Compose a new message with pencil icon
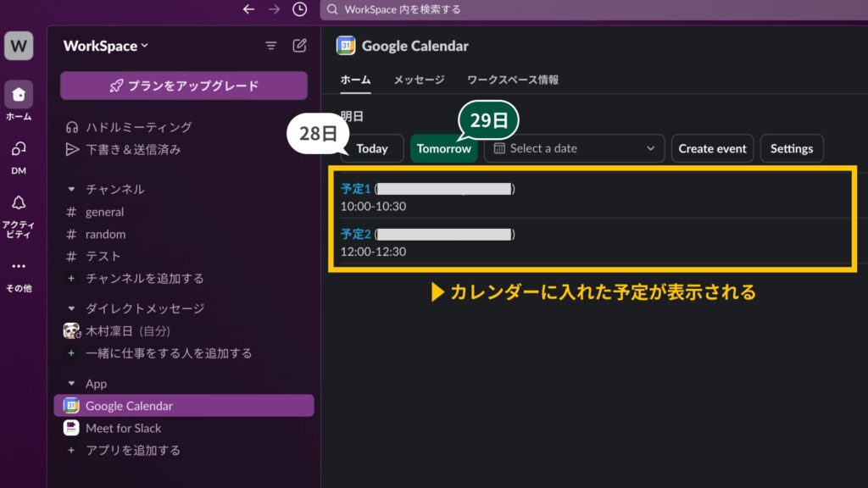868x488 pixels. coord(298,47)
